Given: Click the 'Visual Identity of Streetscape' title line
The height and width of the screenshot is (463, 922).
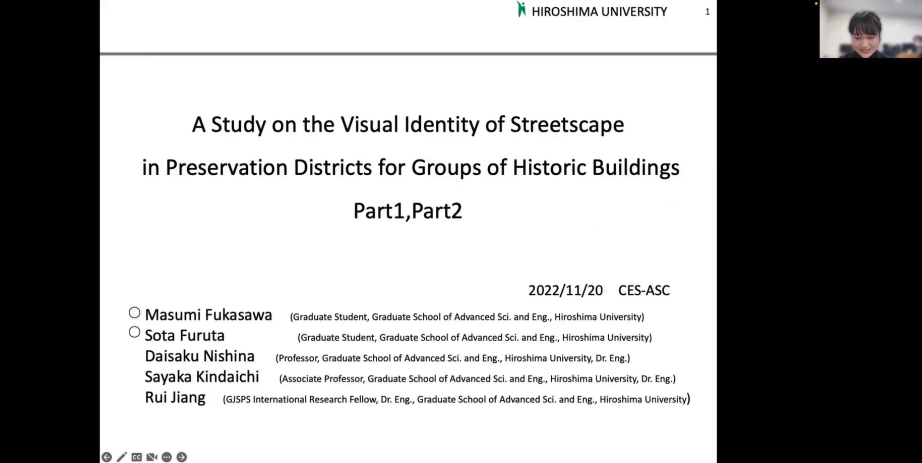Looking at the screenshot, I should coord(408,125).
